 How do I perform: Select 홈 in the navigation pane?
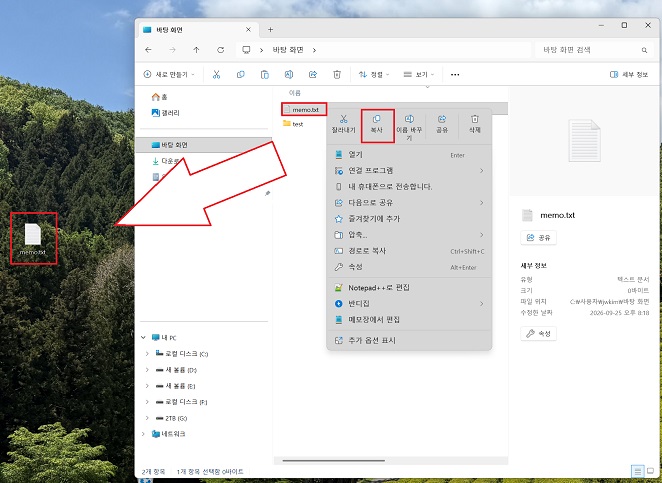[x=160, y=97]
